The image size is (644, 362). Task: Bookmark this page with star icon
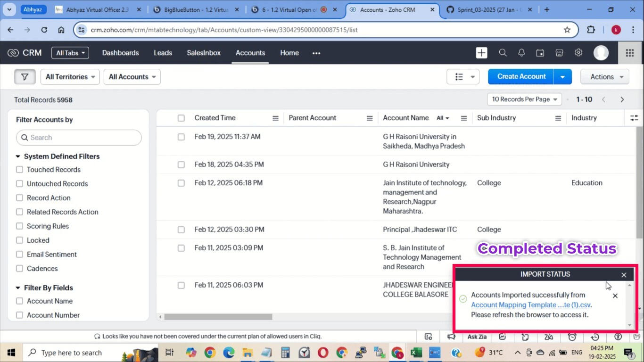click(567, 30)
